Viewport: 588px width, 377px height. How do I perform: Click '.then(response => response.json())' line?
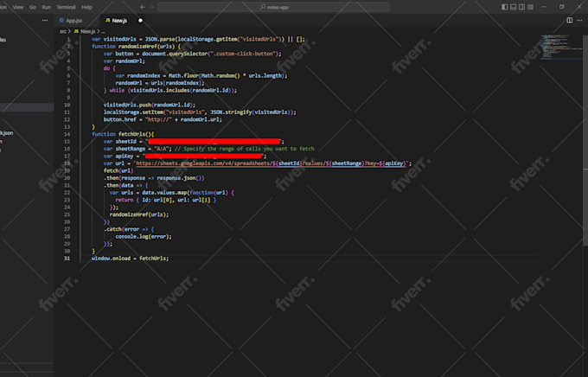(154, 178)
